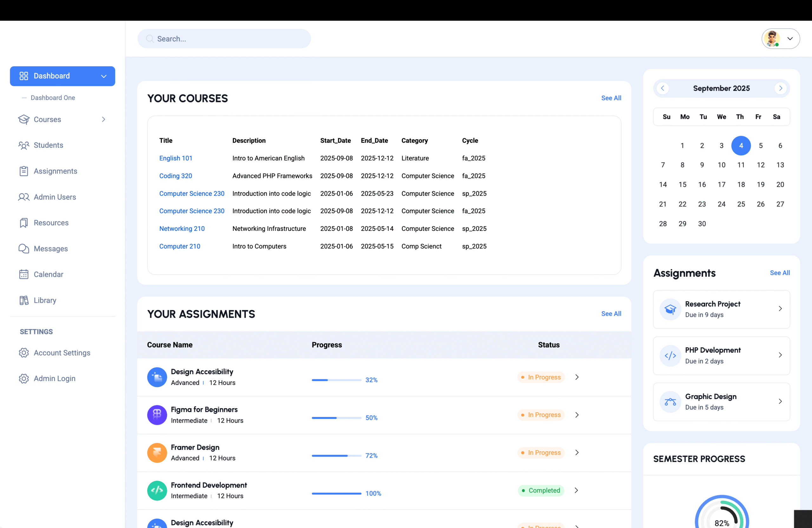812x528 pixels.
Task: Click the Frontend Development 100% progress bar
Action: 337,493
